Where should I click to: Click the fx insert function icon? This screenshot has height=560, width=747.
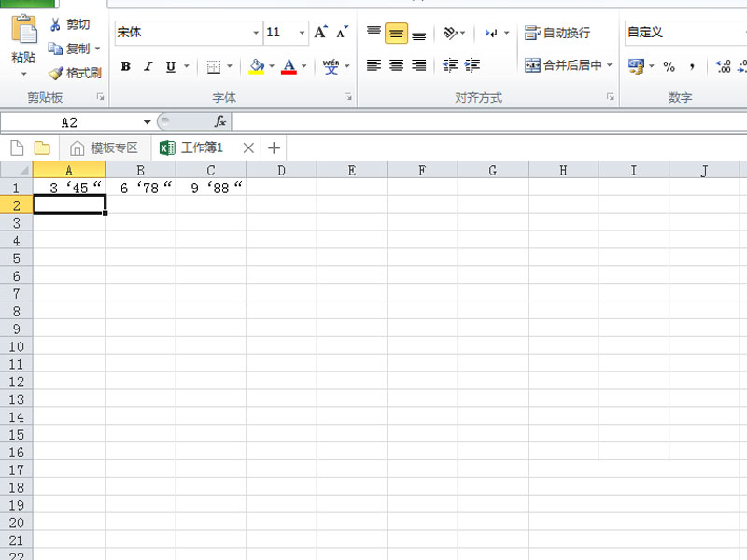(220, 122)
